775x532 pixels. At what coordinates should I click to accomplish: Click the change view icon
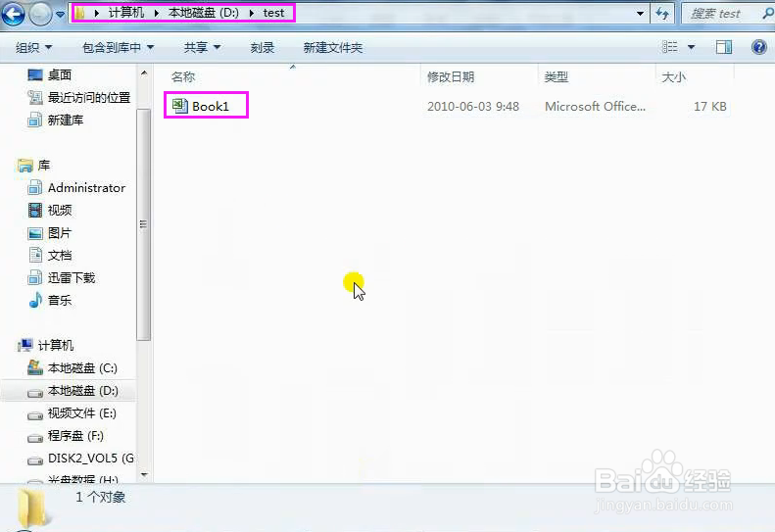(670, 47)
